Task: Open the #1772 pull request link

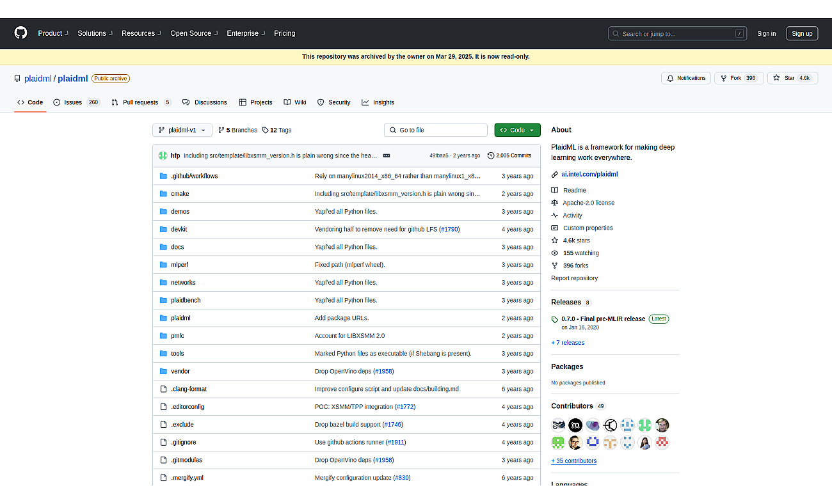Action: (405, 407)
